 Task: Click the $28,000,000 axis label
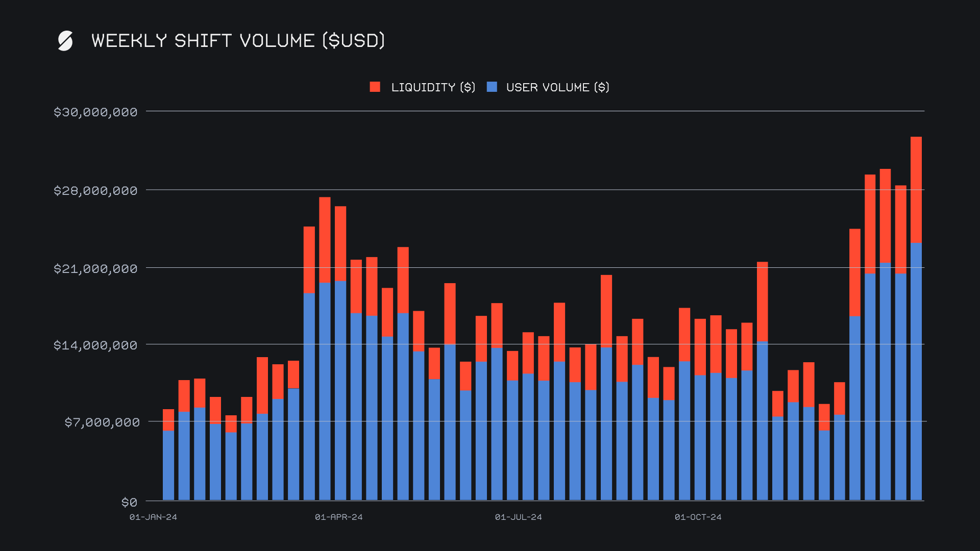point(95,191)
